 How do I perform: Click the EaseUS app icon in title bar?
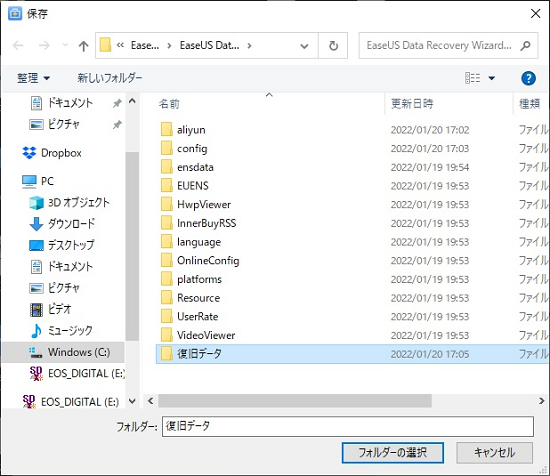coord(15,14)
